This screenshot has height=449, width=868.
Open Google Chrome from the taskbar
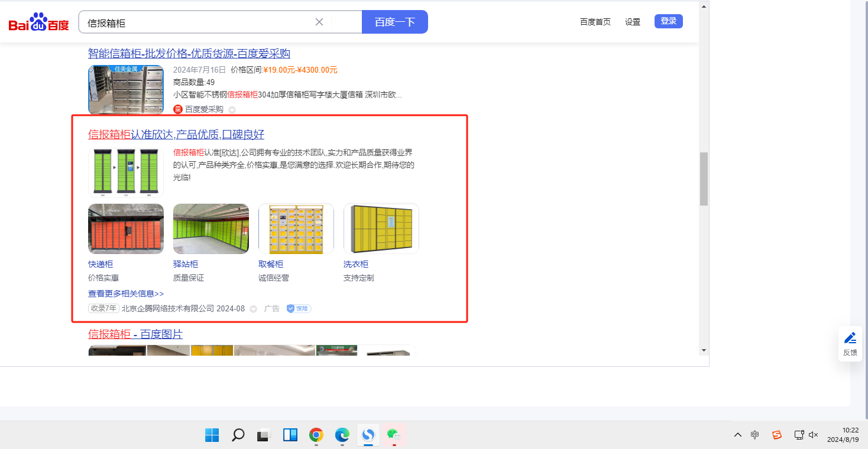coord(316,435)
